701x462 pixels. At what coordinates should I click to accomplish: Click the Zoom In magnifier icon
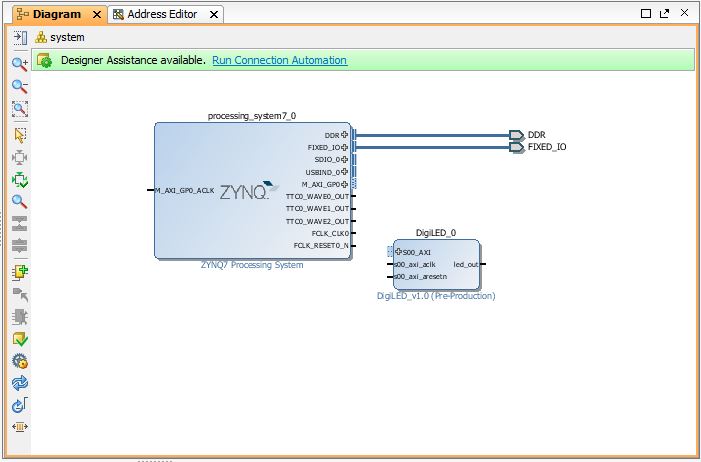click(x=20, y=64)
